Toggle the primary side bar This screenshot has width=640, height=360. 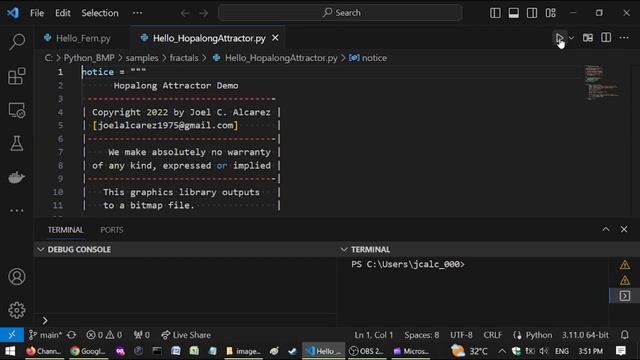[495, 13]
